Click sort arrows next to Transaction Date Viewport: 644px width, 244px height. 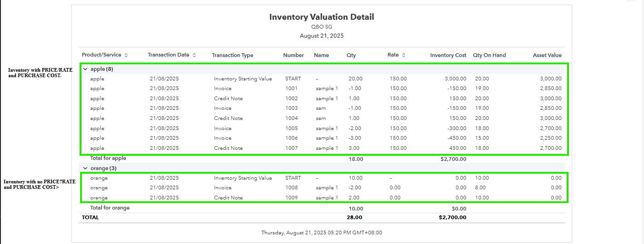point(194,55)
